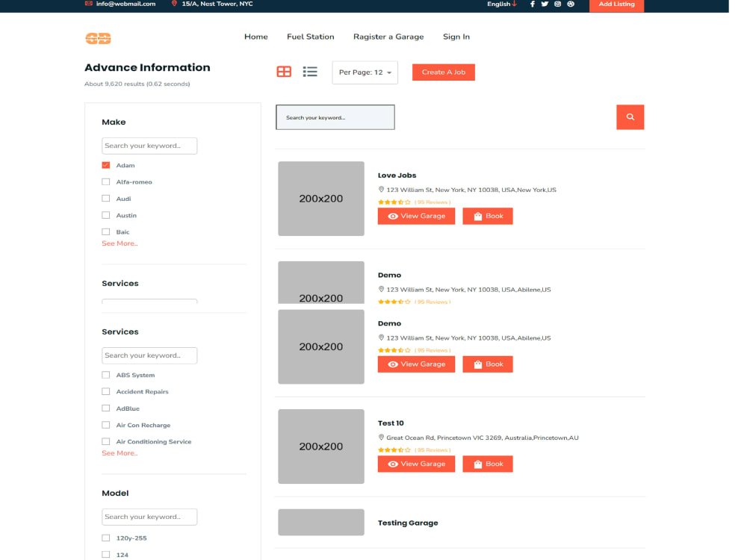Open the Fuel Station menu item

[310, 37]
